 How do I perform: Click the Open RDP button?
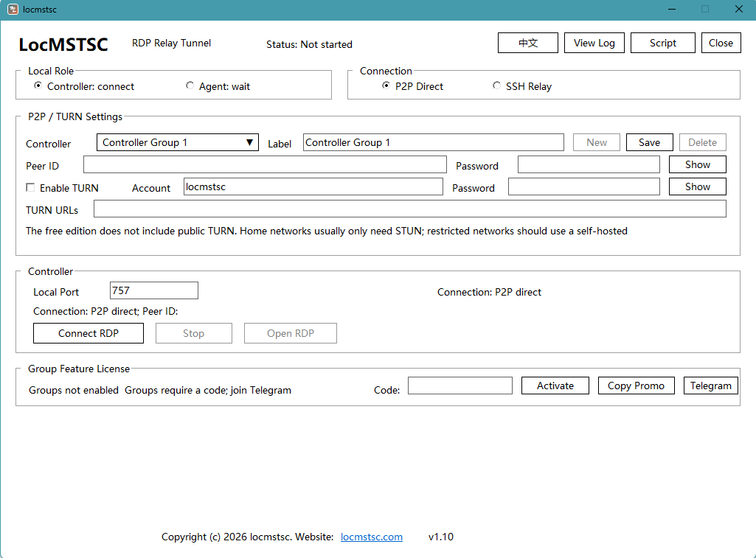click(291, 333)
